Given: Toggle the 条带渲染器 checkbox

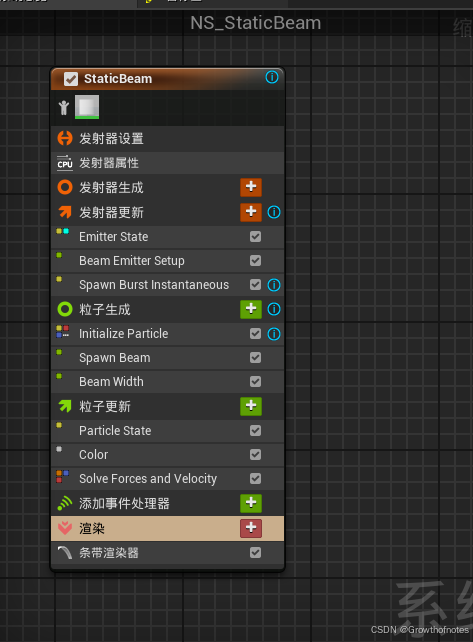Looking at the screenshot, I should click(256, 553).
